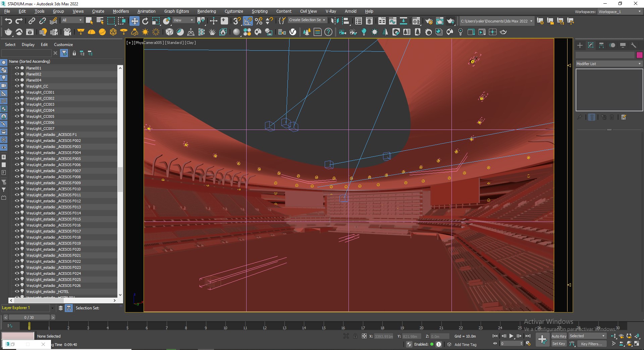Open the Modifier List dropdown
This screenshot has height=350, width=644.
pyautogui.click(x=609, y=64)
